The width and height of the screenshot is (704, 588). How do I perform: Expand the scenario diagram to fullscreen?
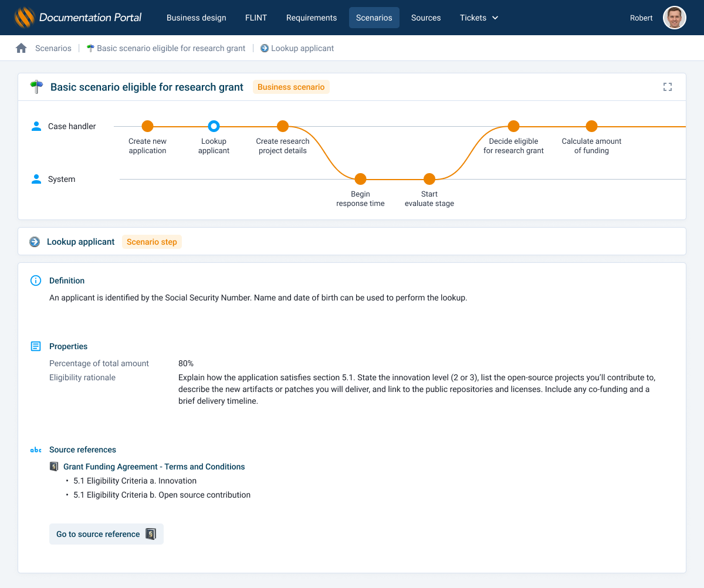[668, 86]
